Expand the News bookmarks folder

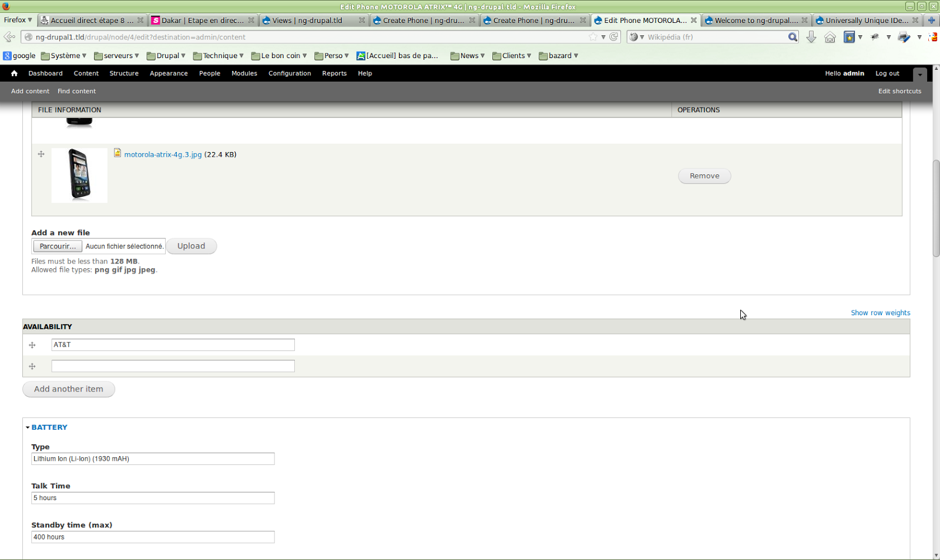[468, 56]
